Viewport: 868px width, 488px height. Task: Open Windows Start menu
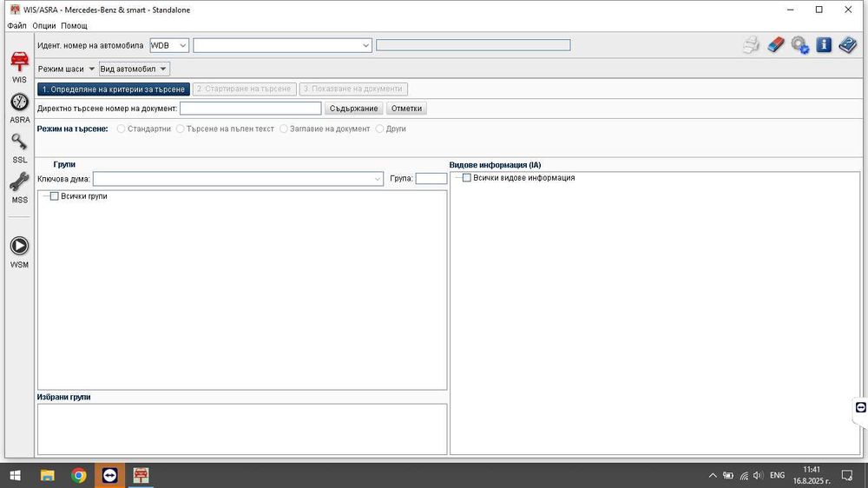(16, 475)
